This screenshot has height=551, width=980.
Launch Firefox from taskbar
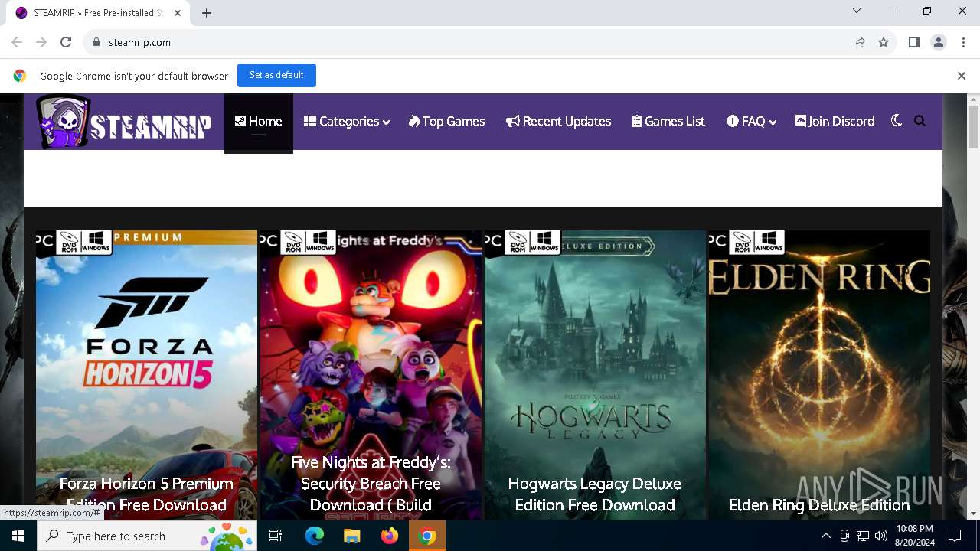pos(390,536)
